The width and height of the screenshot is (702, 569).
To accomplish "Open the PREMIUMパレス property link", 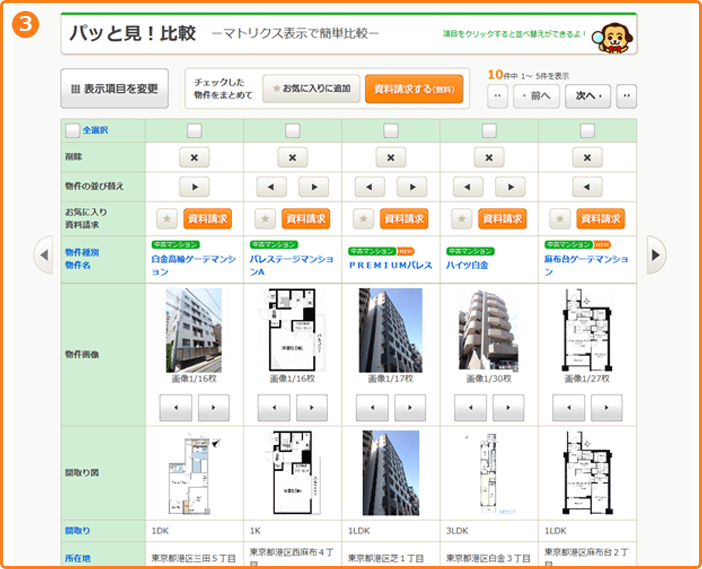I will pyautogui.click(x=391, y=265).
